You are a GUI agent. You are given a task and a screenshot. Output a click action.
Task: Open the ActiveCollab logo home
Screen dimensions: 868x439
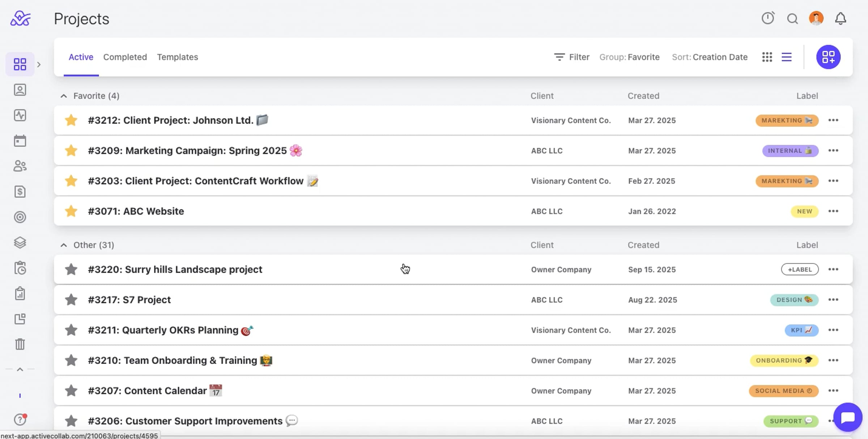pyautogui.click(x=20, y=18)
